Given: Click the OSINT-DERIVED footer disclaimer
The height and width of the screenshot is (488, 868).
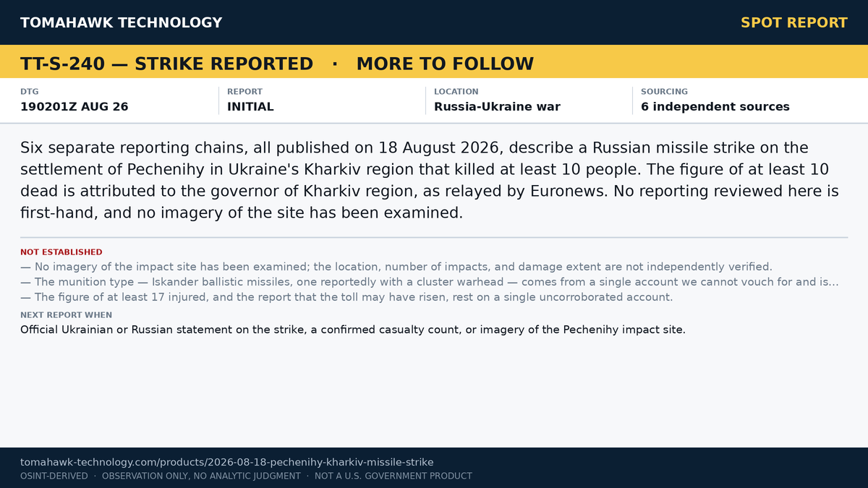Looking at the screenshot, I should point(246,476).
